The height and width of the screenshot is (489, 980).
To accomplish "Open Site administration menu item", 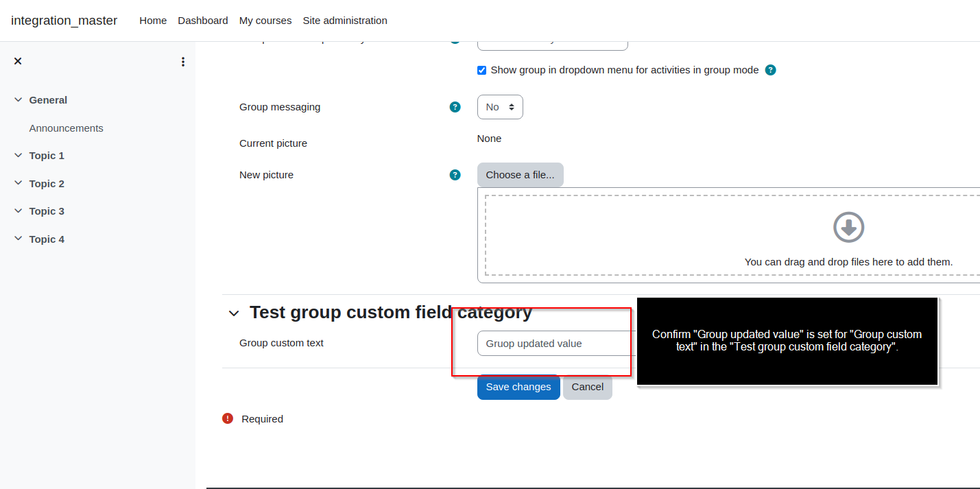I will tap(345, 21).
